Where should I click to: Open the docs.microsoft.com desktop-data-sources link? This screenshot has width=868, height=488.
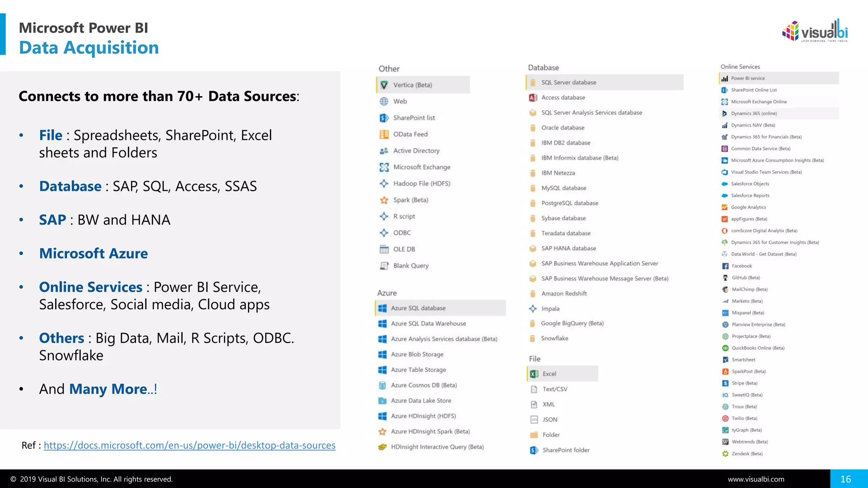coord(189,446)
